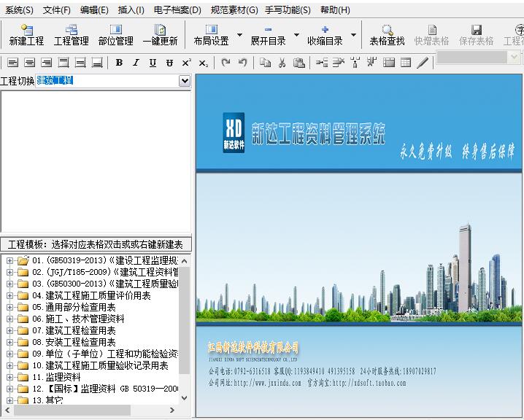Screen dimensions: 524x420
Task: Expand the 11. 监理资料 tree node
Action: coord(9,377)
